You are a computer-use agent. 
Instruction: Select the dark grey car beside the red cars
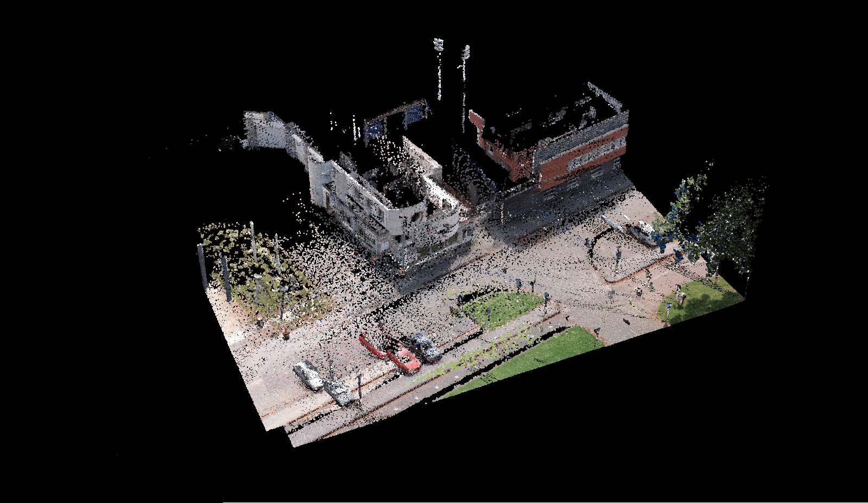[x=426, y=347]
